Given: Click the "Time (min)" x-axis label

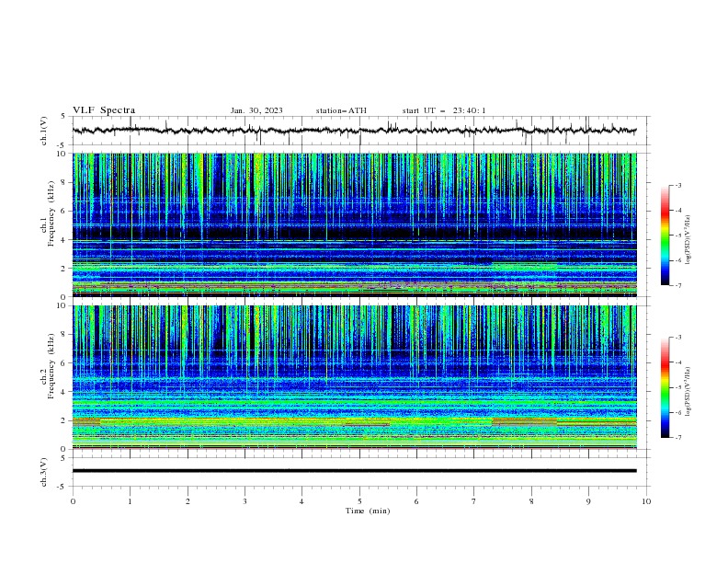Looking at the screenshot, I should point(368,511).
